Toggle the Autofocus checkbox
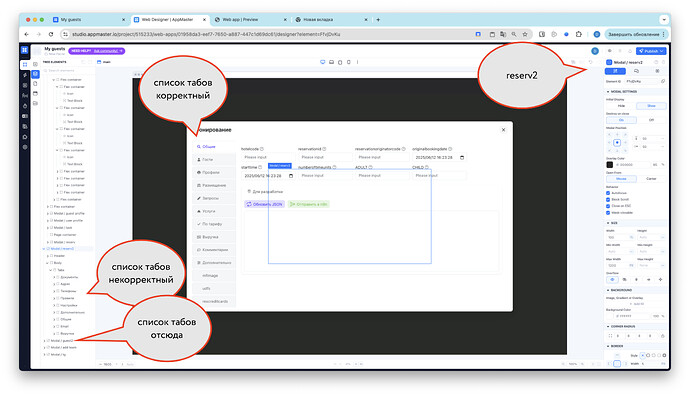This screenshot has height=396, width=690. (x=608, y=193)
